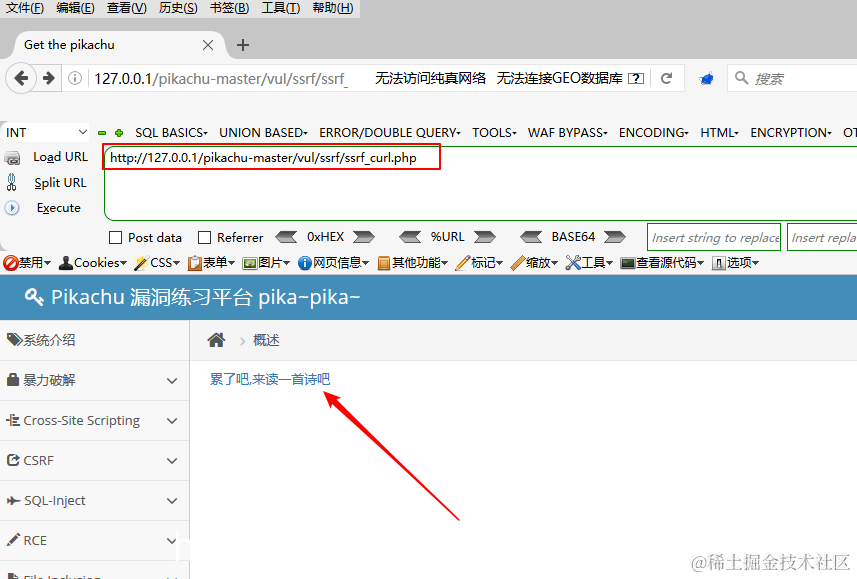Click the left arrow beside 0xHEX

[x=286, y=237]
